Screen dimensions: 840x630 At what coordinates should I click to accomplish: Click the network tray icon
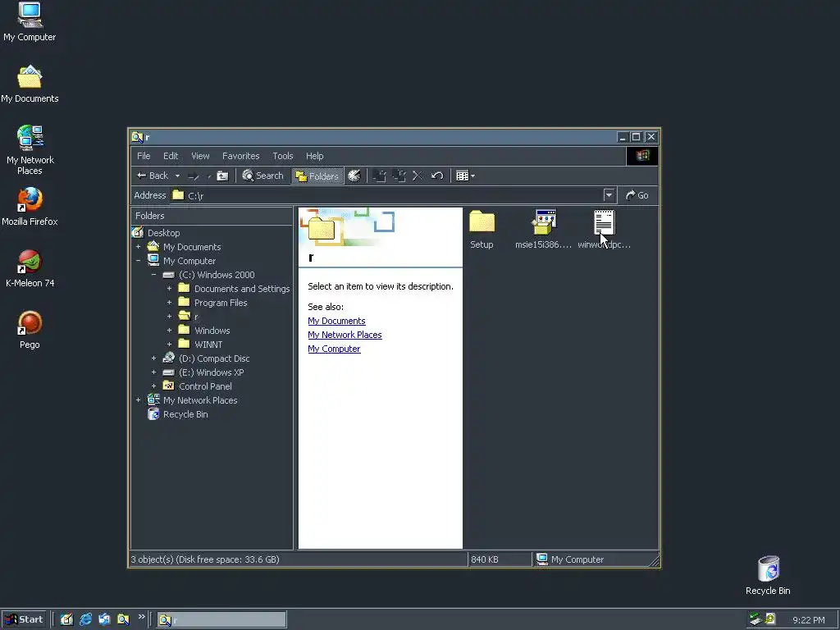[756, 619]
